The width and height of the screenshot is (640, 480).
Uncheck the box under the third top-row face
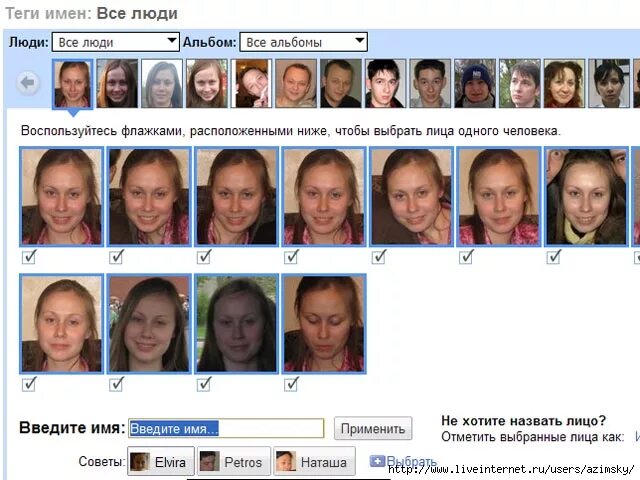pos(204,257)
